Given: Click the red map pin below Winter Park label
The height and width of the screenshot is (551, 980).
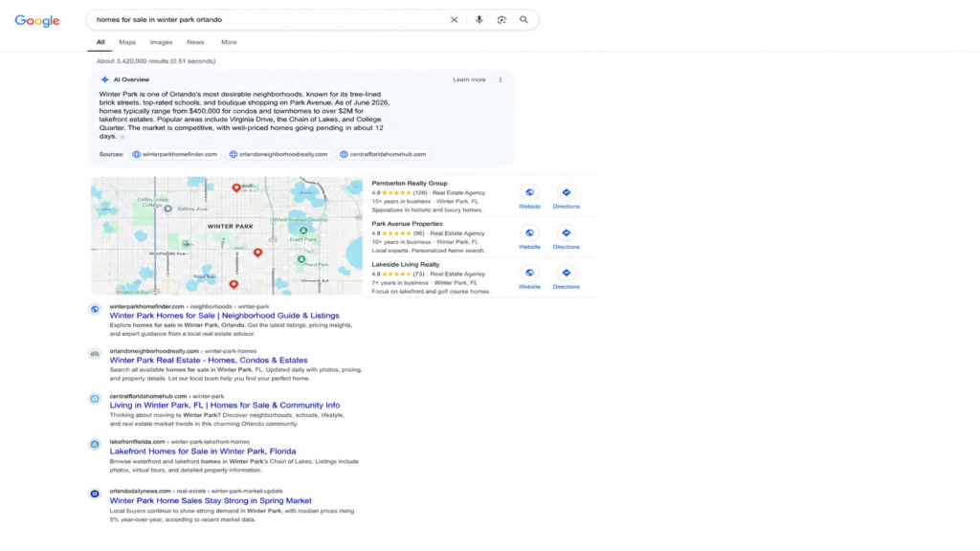Looking at the screenshot, I should coord(257,253).
